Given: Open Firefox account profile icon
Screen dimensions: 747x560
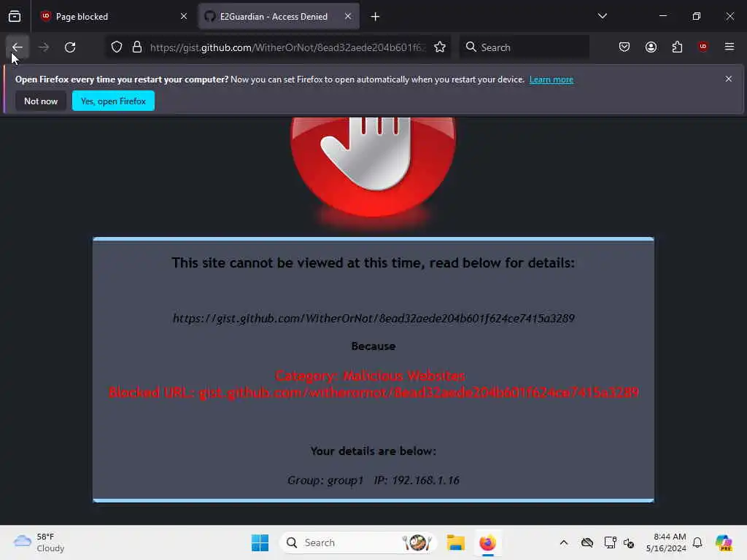Looking at the screenshot, I should point(651,47).
